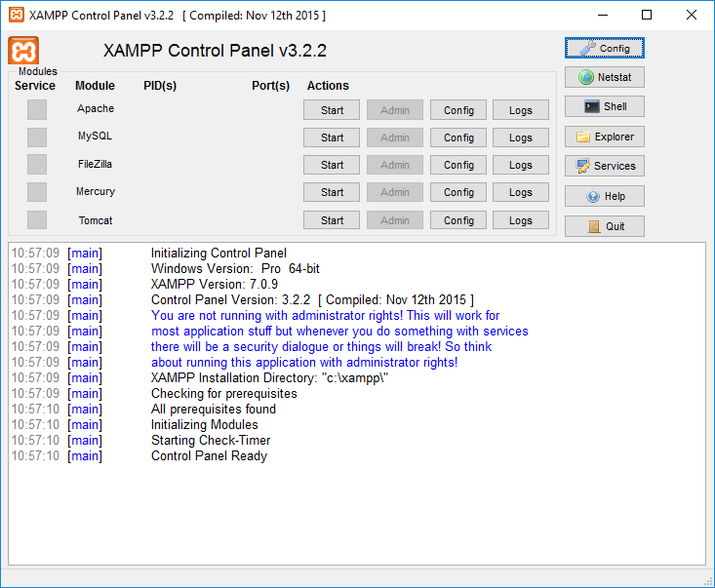Screen dimensions: 715x588
Task: Click the 'Checking for prerequisites' log line
Action: (x=224, y=393)
